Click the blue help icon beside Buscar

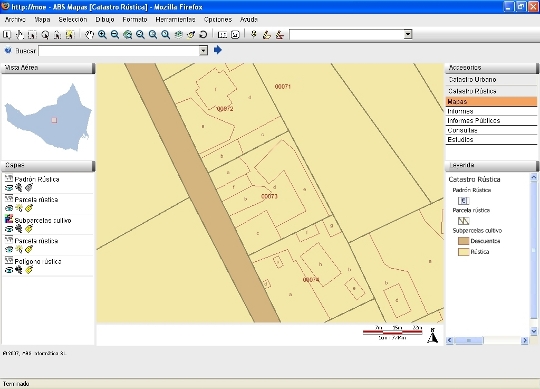8,51
